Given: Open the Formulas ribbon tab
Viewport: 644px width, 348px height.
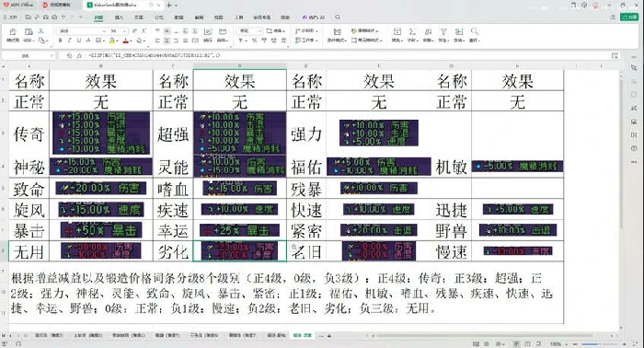Looking at the screenshot, I should [x=158, y=17].
